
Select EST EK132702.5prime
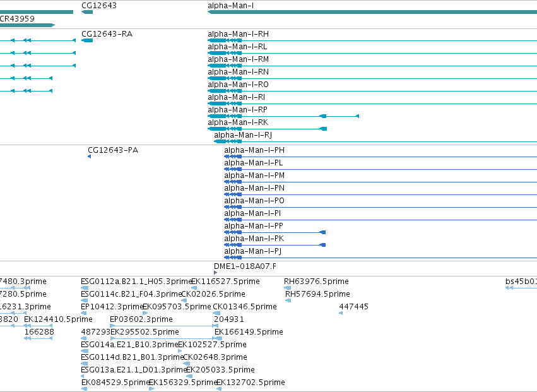[251, 383]
